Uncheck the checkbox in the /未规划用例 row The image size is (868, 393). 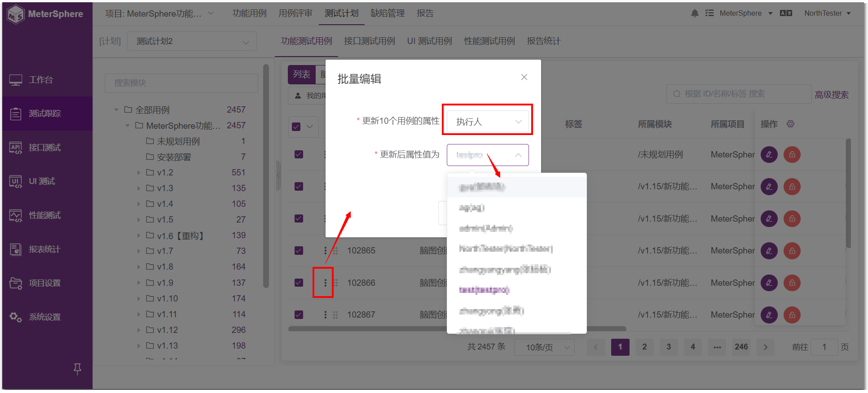tap(299, 154)
